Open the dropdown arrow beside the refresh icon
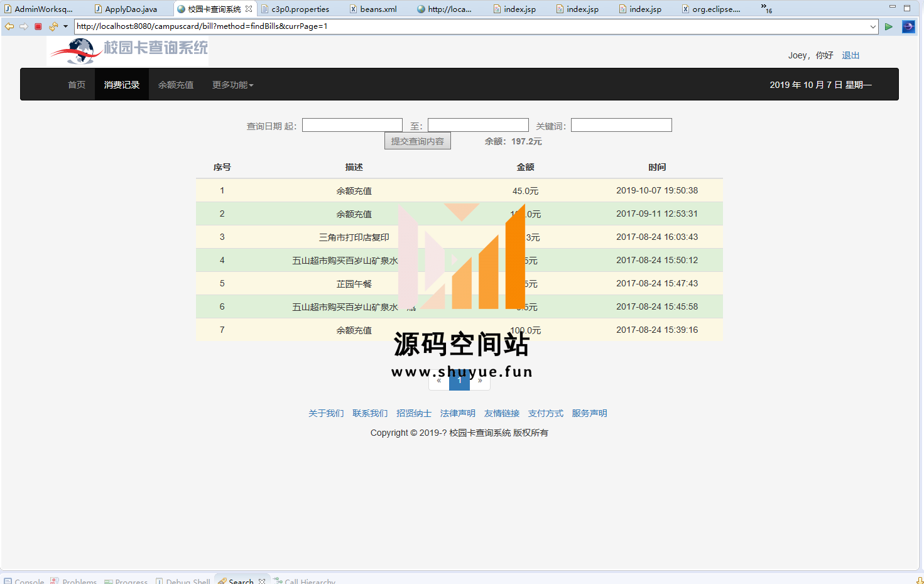Image resolution: width=924 pixels, height=584 pixels. [65, 26]
